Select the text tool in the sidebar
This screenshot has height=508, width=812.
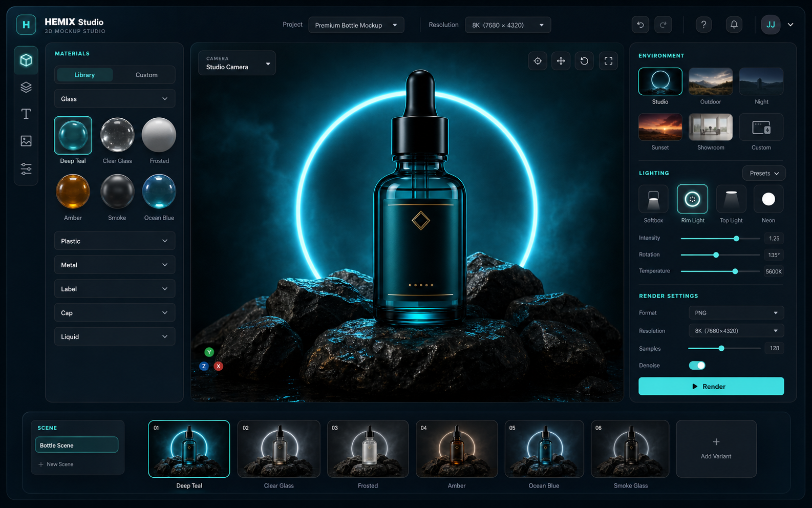pyautogui.click(x=26, y=114)
